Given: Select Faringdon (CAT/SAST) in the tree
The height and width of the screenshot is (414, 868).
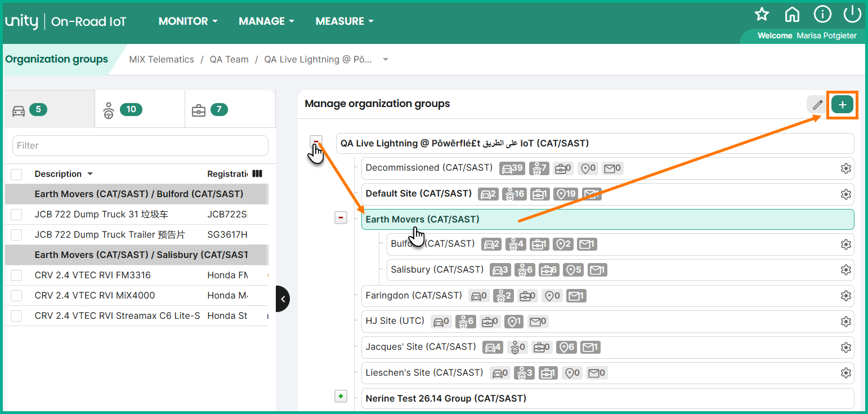Looking at the screenshot, I should [414, 296].
